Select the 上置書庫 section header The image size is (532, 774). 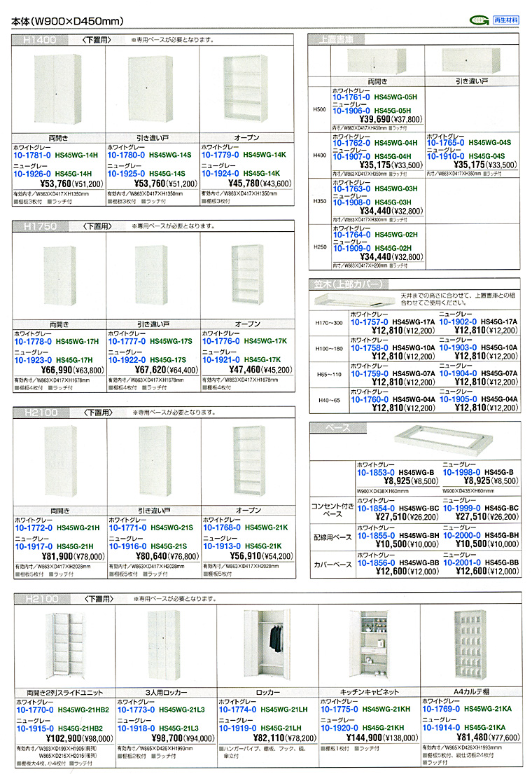tap(336, 39)
